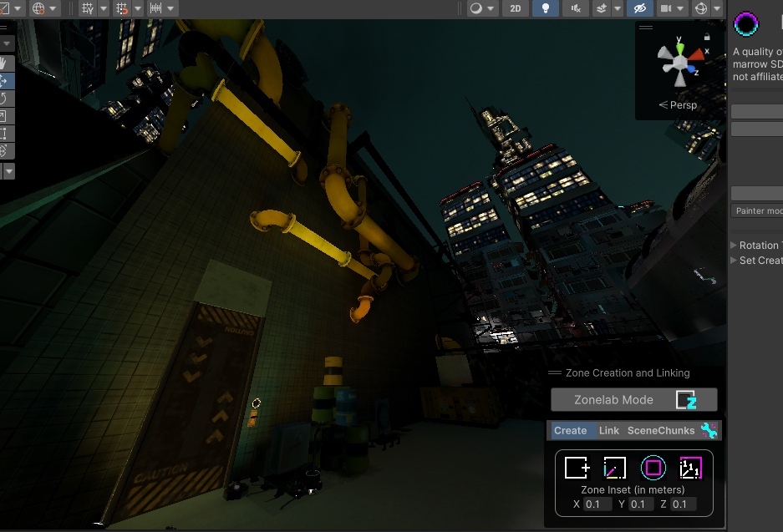Click the zone pencil edit icon
This screenshot has height=532, width=783.
click(x=614, y=468)
